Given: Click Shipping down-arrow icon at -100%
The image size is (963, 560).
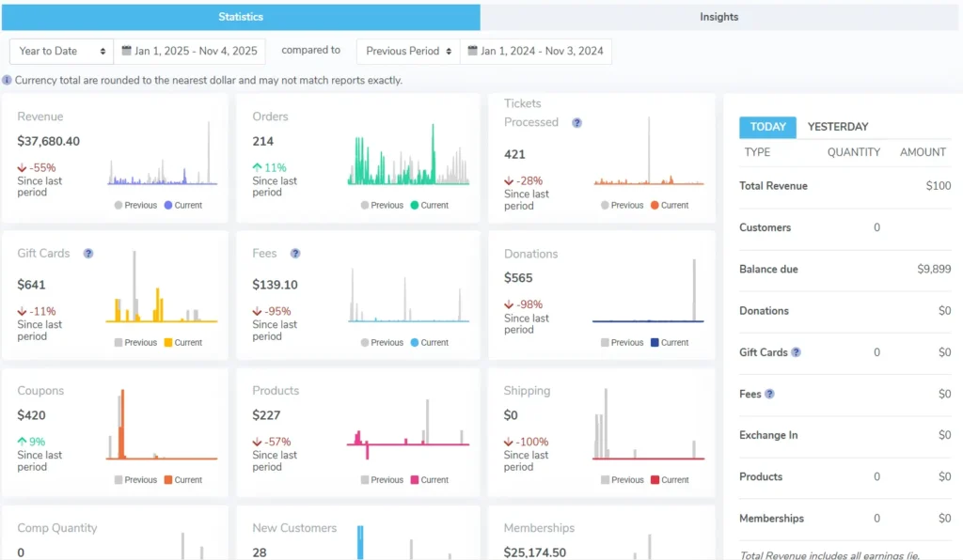Looking at the screenshot, I should tap(509, 442).
